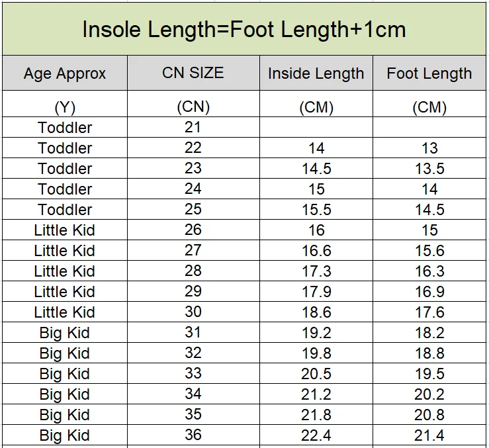Click CN size 25 cell
This screenshot has height=448, width=489.
point(193,209)
